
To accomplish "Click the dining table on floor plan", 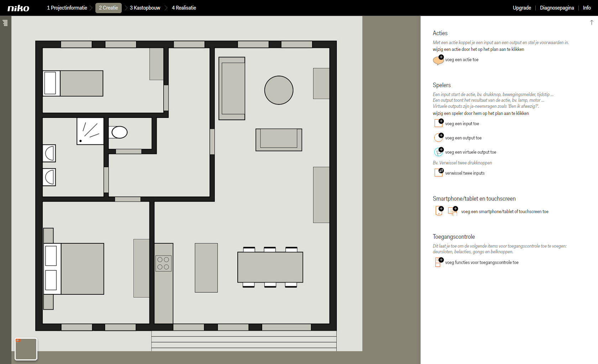I will tap(270, 267).
